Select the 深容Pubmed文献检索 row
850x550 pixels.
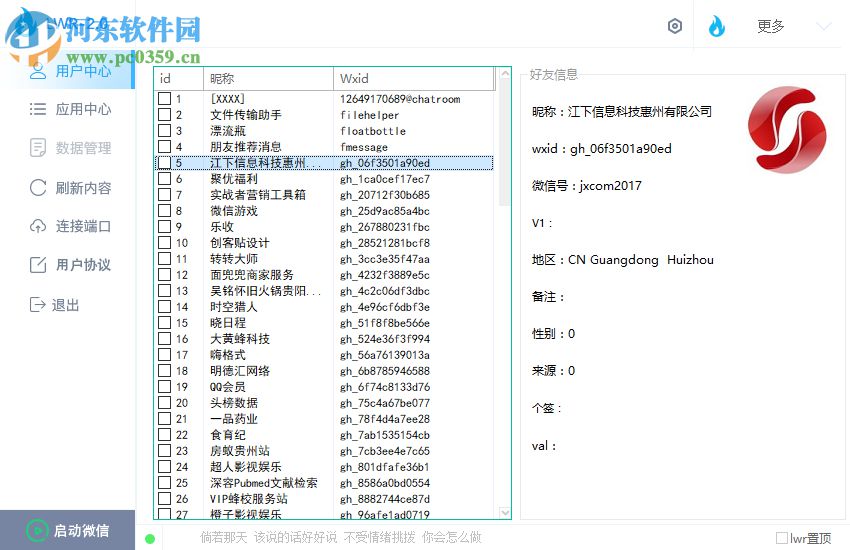pos(324,483)
